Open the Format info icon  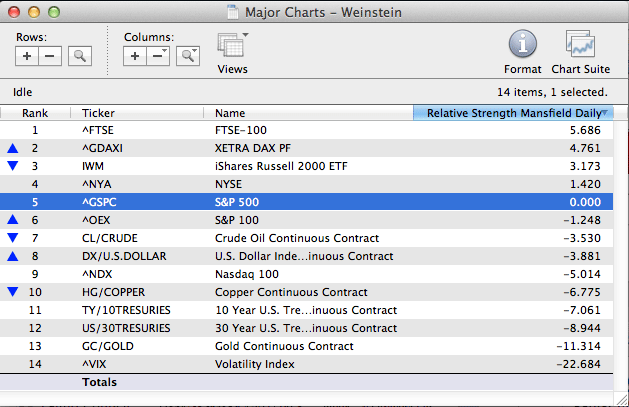[x=523, y=44]
